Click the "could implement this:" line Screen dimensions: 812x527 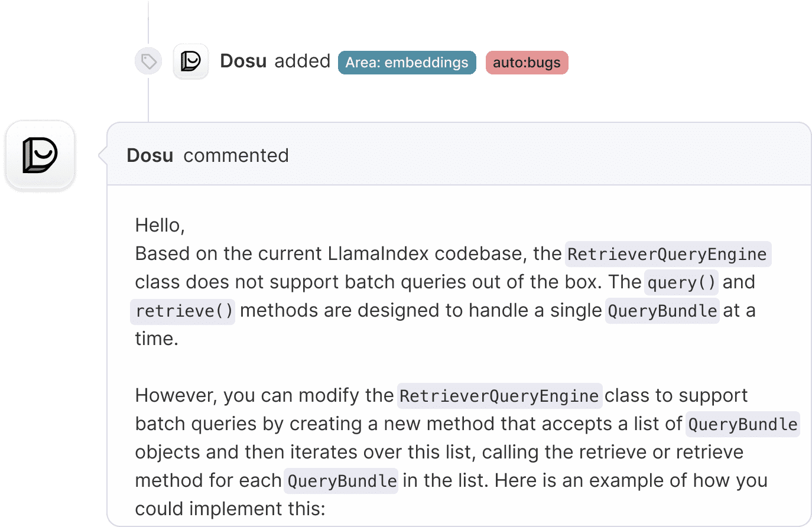coord(230,509)
